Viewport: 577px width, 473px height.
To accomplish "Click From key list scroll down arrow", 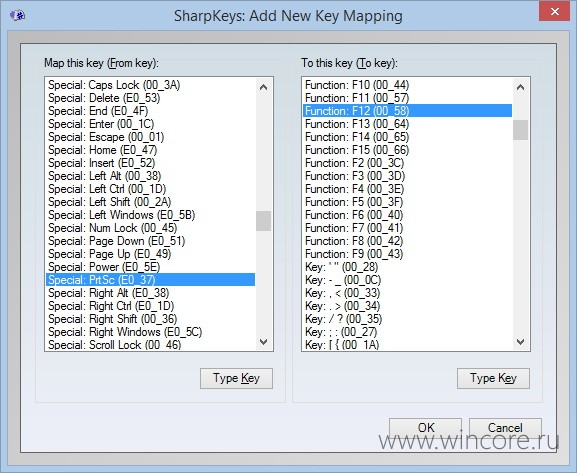I will click(x=263, y=342).
